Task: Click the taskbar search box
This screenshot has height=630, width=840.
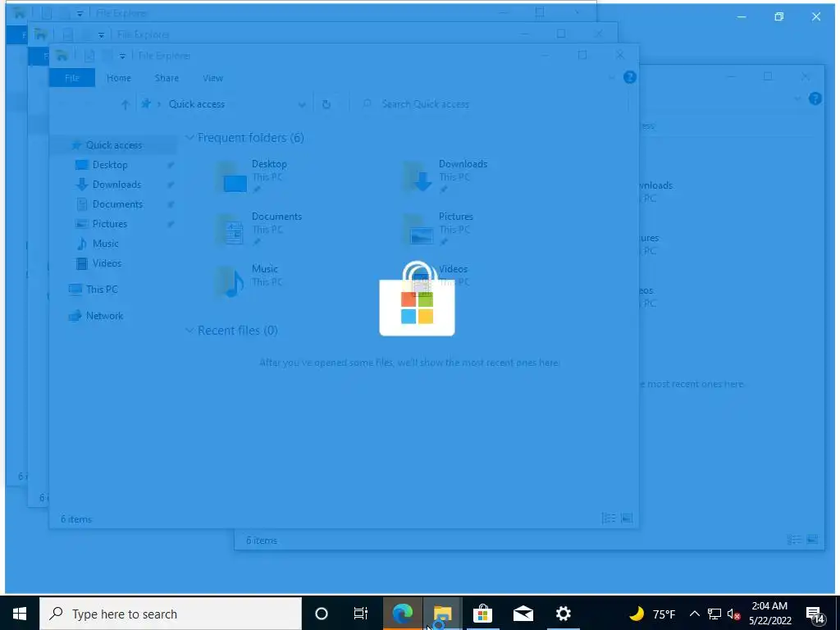Action: click(x=171, y=614)
